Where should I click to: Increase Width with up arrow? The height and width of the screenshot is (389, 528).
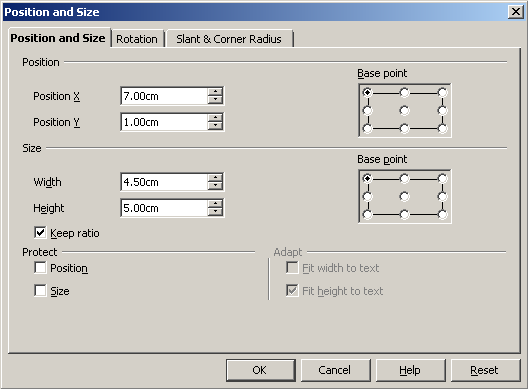[x=215, y=178]
